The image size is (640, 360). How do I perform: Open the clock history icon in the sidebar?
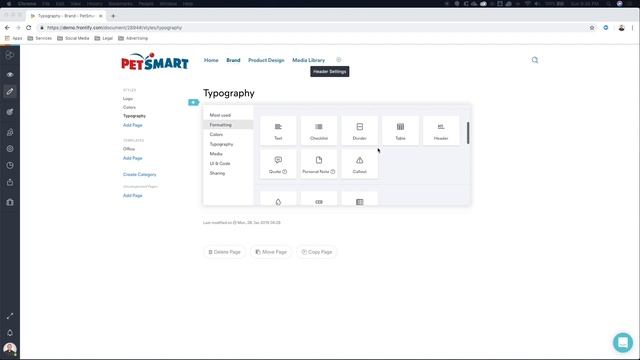tap(10, 165)
